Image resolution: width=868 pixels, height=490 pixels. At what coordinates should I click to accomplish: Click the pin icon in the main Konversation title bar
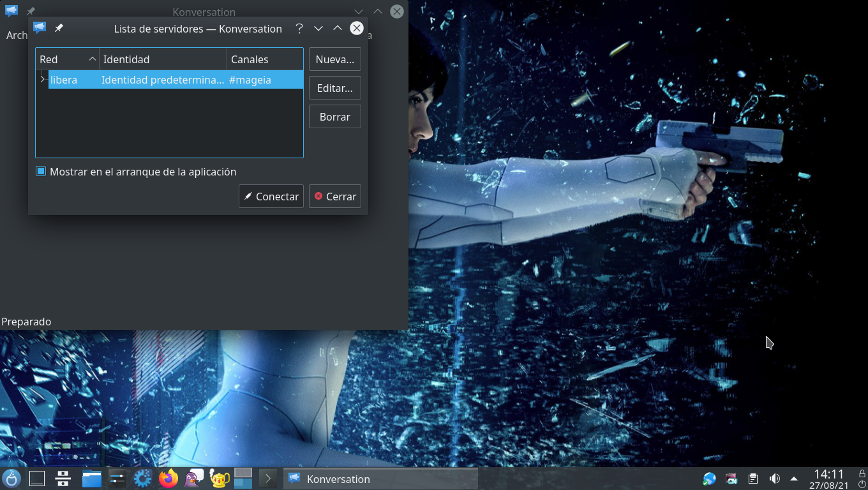tap(31, 11)
